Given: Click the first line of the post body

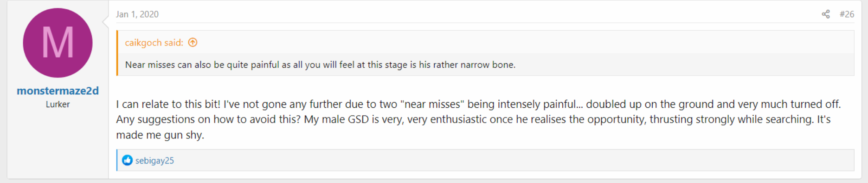Looking at the screenshot, I should 478,104.
